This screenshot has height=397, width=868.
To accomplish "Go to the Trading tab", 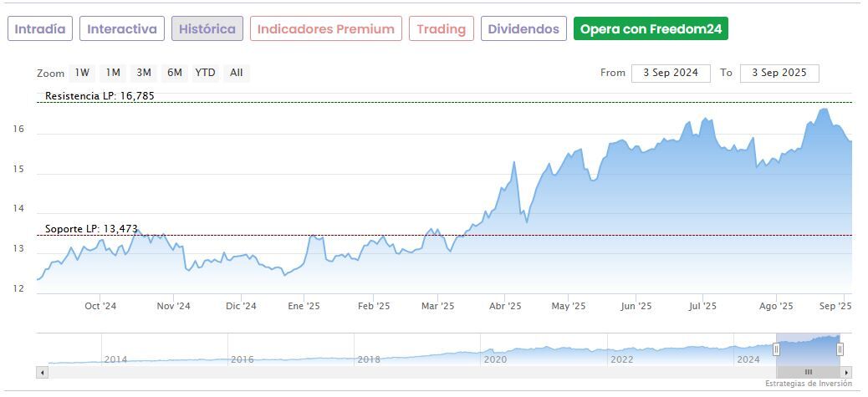I will [x=441, y=28].
